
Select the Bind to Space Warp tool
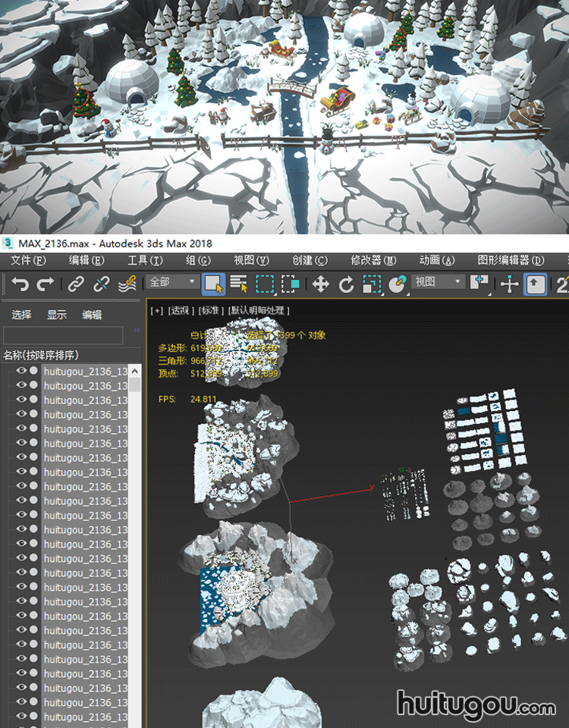tap(127, 284)
